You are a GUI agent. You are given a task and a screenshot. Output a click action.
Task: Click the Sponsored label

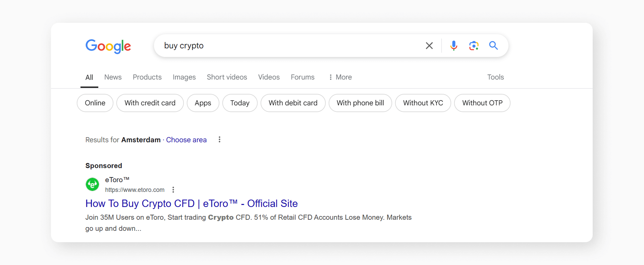pyautogui.click(x=104, y=166)
